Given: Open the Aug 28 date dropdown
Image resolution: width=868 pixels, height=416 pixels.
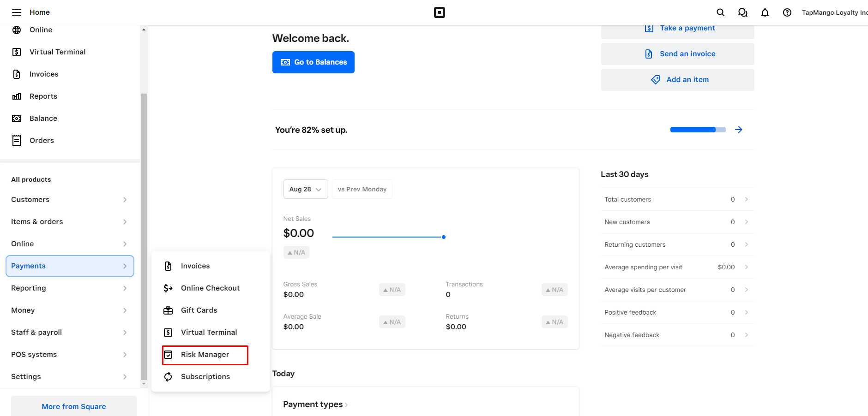Looking at the screenshot, I should 306,189.
